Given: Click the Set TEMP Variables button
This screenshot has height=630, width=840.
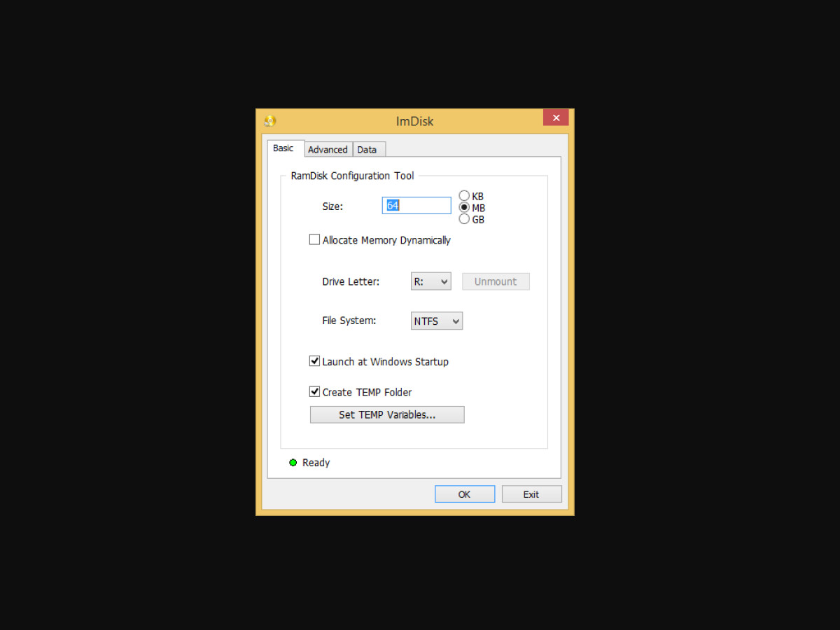Looking at the screenshot, I should tap(386, 414).
